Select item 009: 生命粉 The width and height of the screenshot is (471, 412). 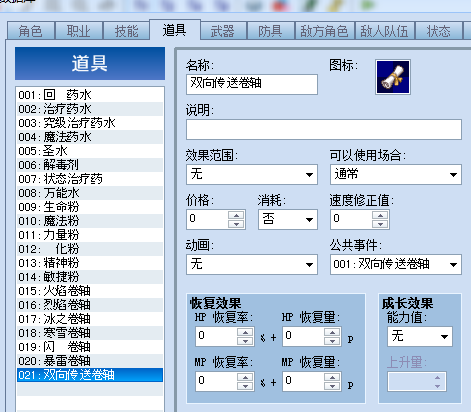[x=90, y=207]
